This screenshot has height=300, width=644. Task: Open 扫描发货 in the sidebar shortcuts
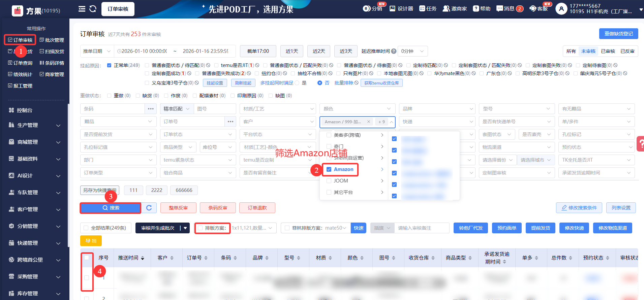[52, 51]
